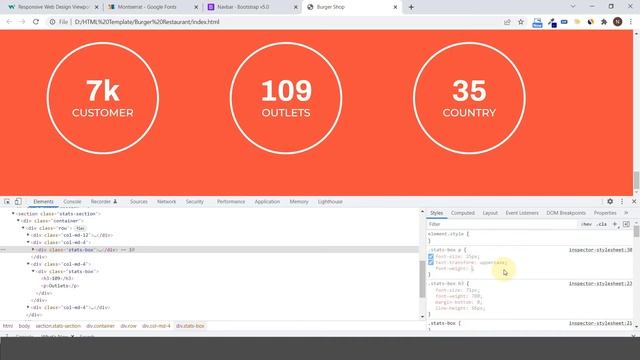Click the browser forward arrow
The height and width of the screenshot is (360, 640).
tap(22, 22)
